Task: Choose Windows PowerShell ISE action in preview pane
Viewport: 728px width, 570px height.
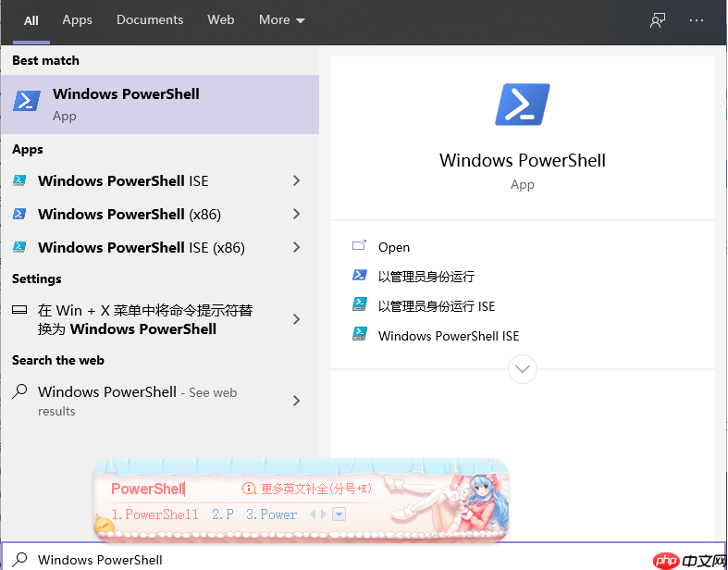Action: coord(449,336)
